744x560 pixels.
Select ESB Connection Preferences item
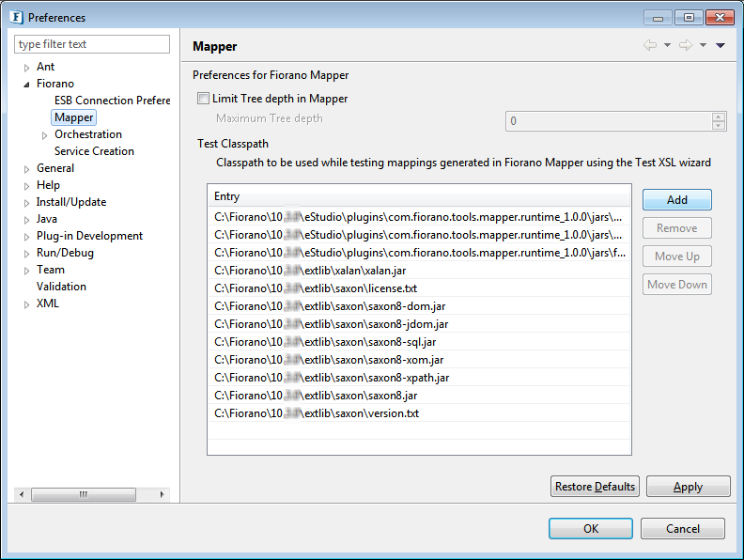coord(112,101)
